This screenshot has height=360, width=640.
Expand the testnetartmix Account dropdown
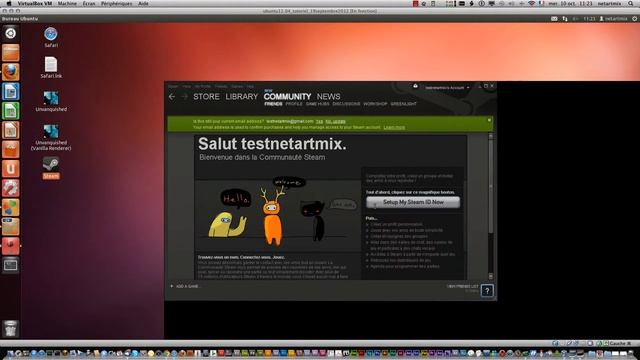[x=447, y=88]
